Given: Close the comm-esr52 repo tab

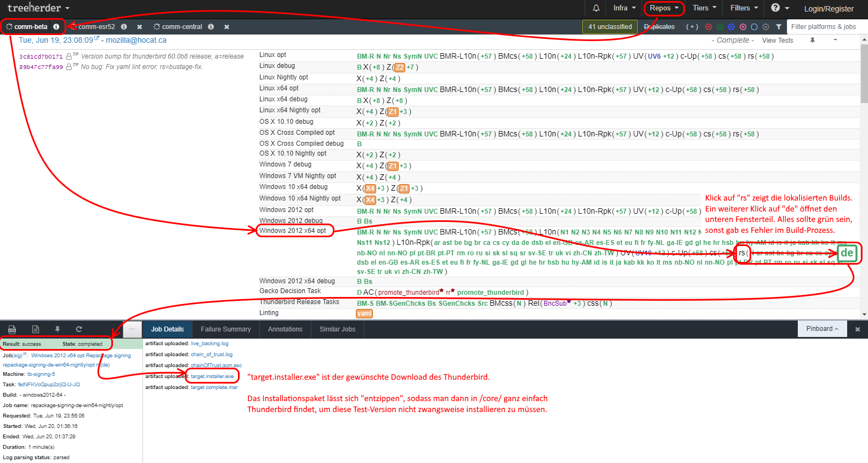Looking at the screenshot, I should [x=139, y=27].
